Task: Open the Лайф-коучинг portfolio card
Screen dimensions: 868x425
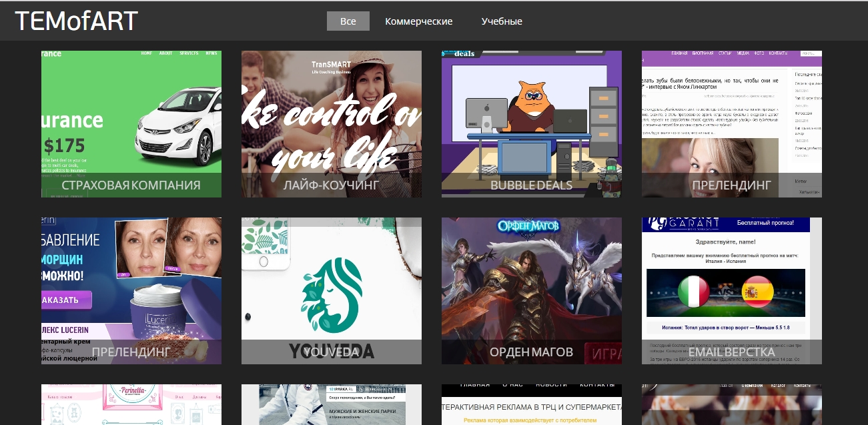Action: click(x=332, y=124)
